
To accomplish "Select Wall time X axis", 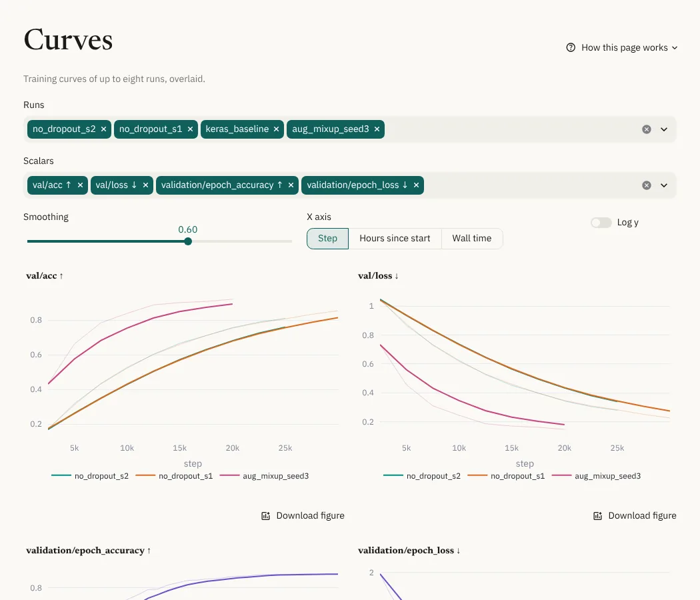I will (x=472, y=239).
